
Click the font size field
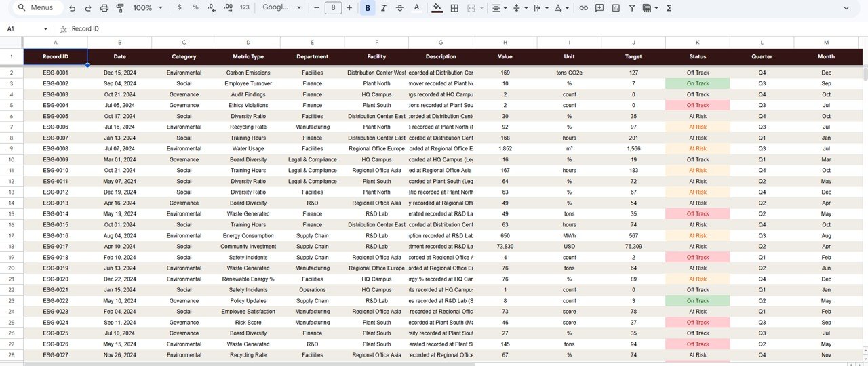click(333, 8)
